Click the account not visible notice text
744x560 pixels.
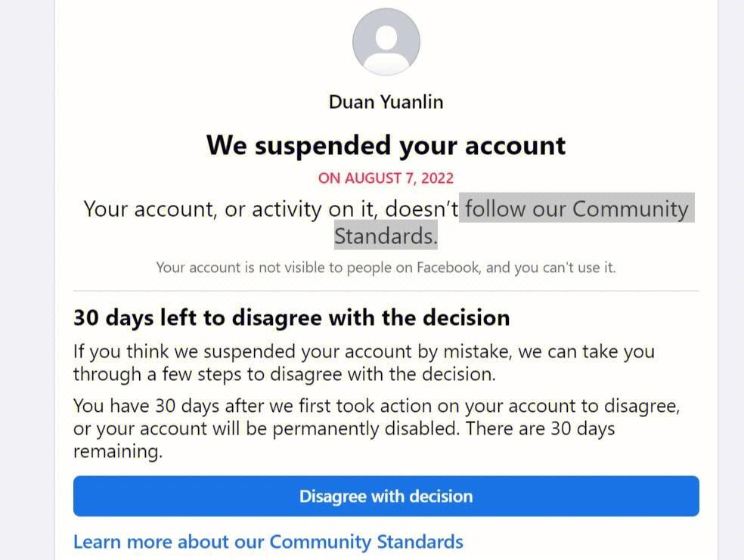(386, 268)
